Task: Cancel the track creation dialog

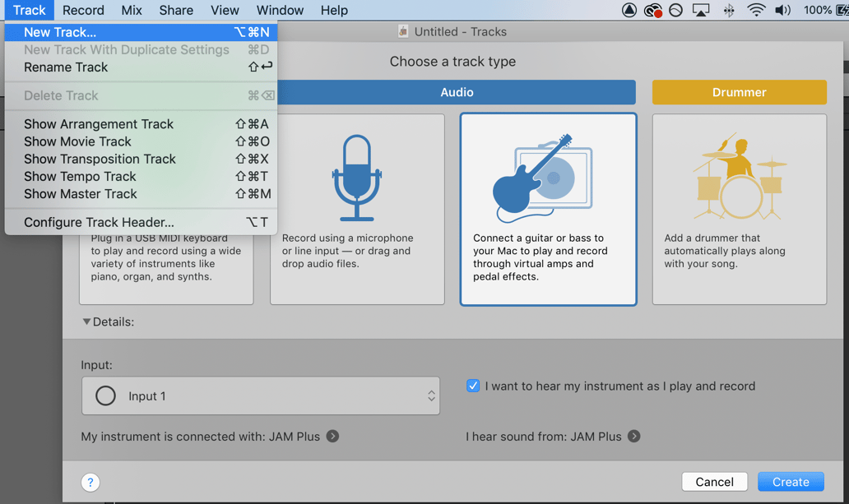Action: click(714, 482)
